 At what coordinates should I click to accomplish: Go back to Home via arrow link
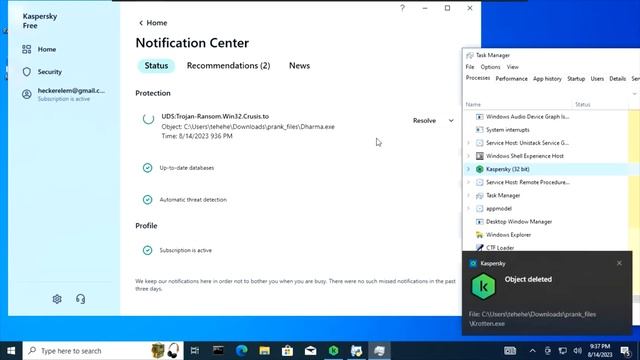153,23
